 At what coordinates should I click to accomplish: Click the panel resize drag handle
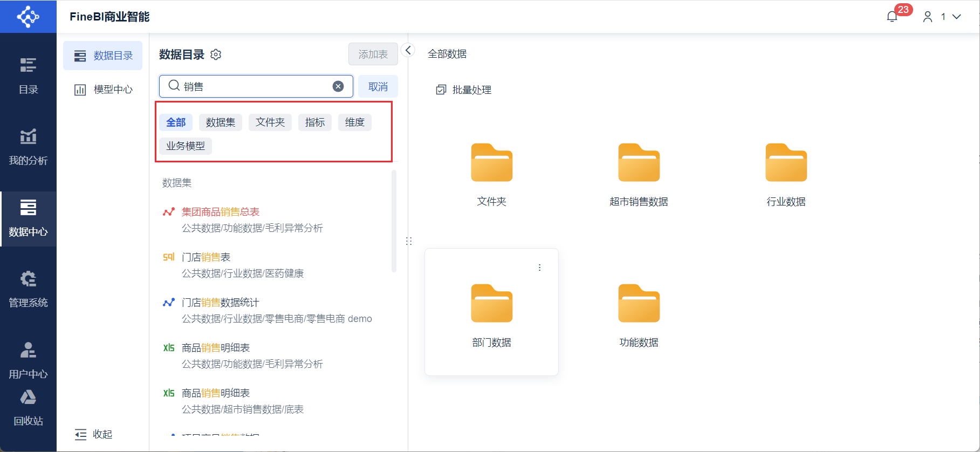(x=409, y=241)
